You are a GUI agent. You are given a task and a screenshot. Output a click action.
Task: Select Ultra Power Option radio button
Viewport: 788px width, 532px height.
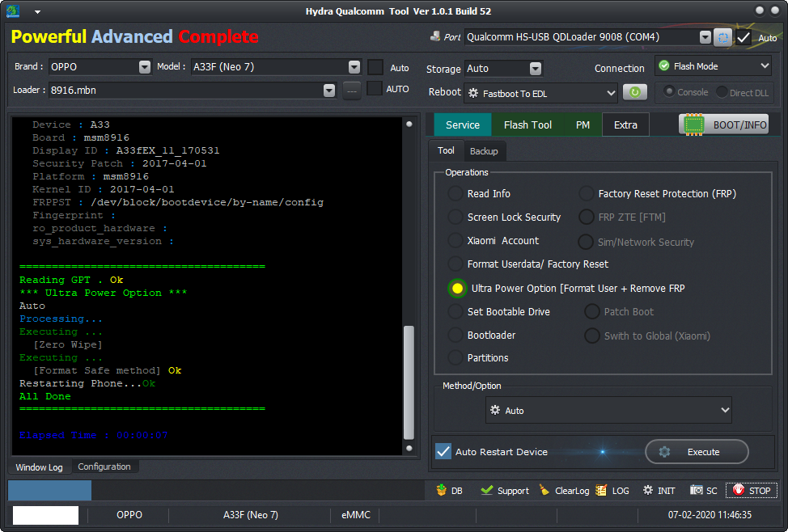pyautogui.click(x=457, y=289)
